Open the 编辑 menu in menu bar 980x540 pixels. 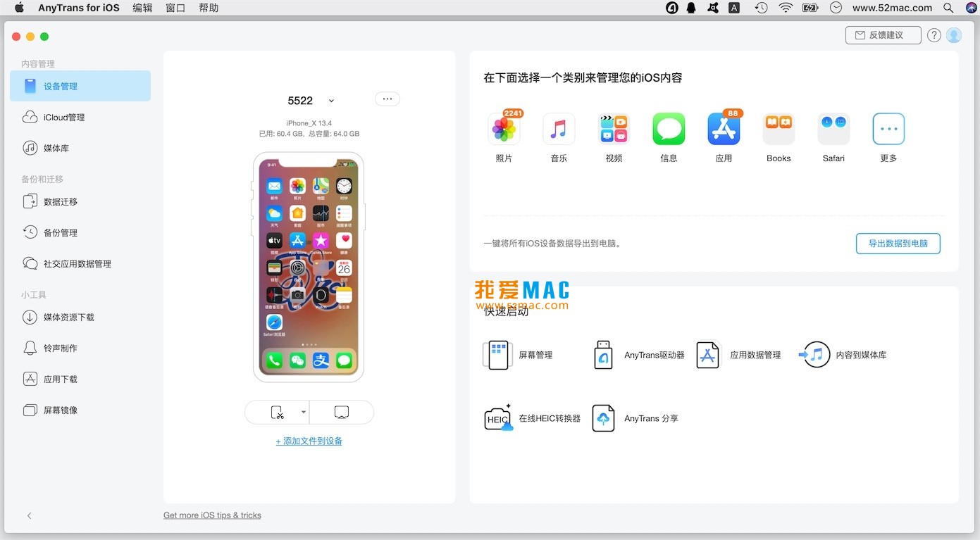click(x=142, y=8)
